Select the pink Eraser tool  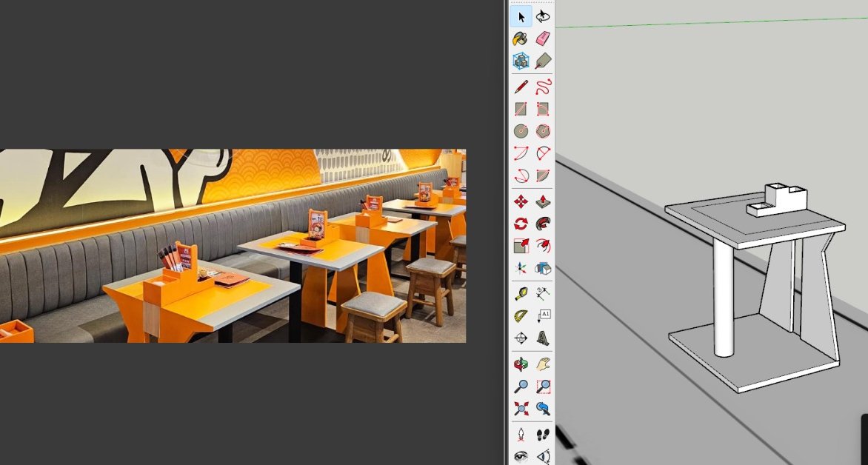[543, 39]
